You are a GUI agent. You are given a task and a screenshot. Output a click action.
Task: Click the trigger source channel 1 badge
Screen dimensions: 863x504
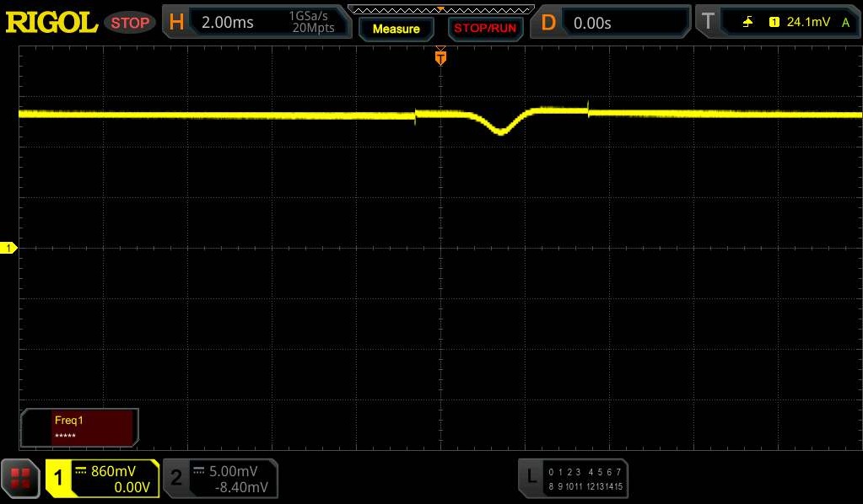(x=774, y=22)
